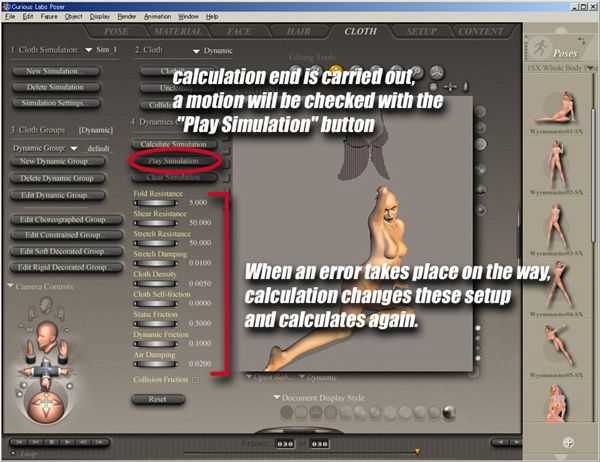
Task: Click the four-way arrows icon above the viewport
Action: 450,87
